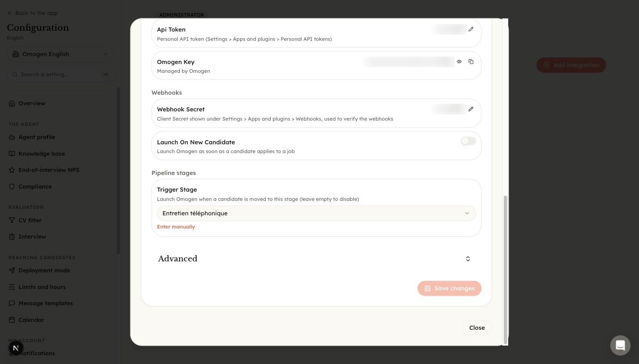This screenshot has width=639, height=364.
Task: Click the 'Managed by Omogen' text
Action: [183, 71]
